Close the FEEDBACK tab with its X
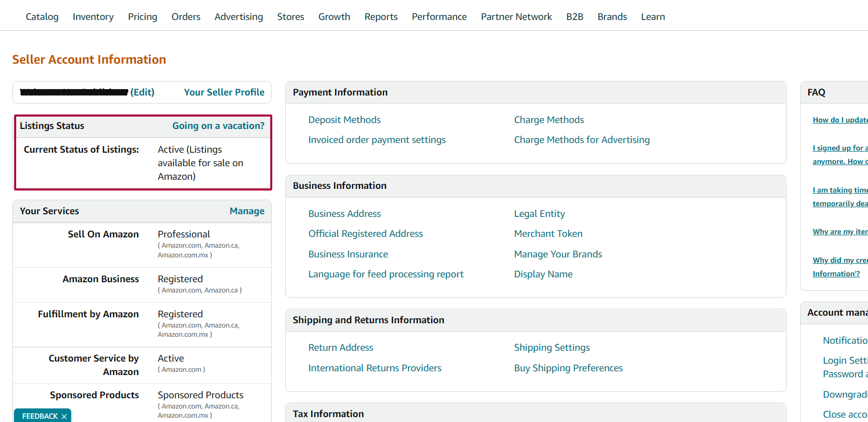Image resolution: width=868 pixels, height=422 pixels. coord(64,417)
